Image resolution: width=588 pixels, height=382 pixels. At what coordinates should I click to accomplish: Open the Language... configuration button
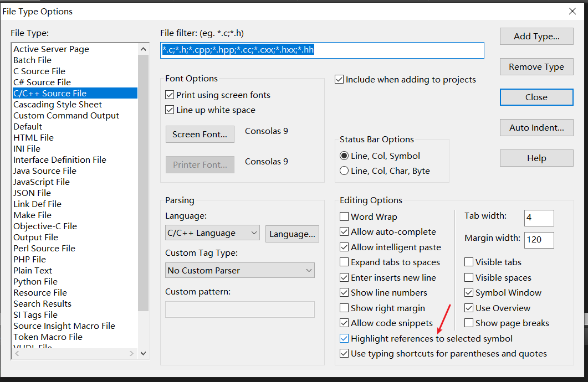[292, 234]
